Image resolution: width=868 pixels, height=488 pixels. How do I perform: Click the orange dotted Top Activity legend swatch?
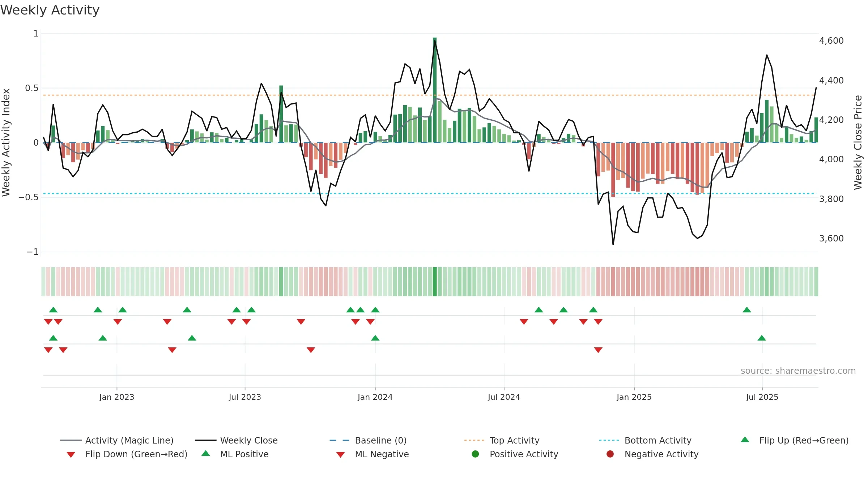pyautogui.click(x=474, y=440)
